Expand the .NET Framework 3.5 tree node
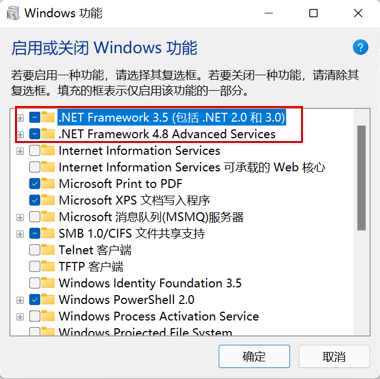 pyautogui.click(x=20, y=118)
